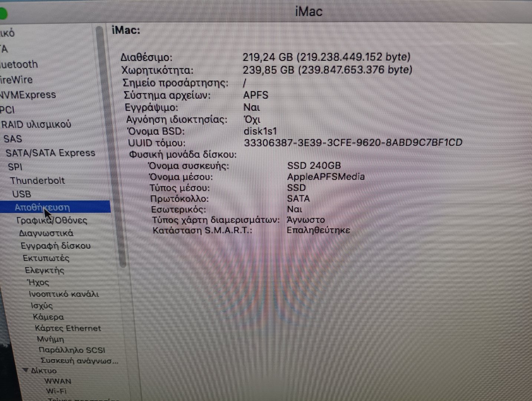The width and height of the screenshot is (532, 401).
Task: Select Ισχύς in the sidebar
Action: 42,306
